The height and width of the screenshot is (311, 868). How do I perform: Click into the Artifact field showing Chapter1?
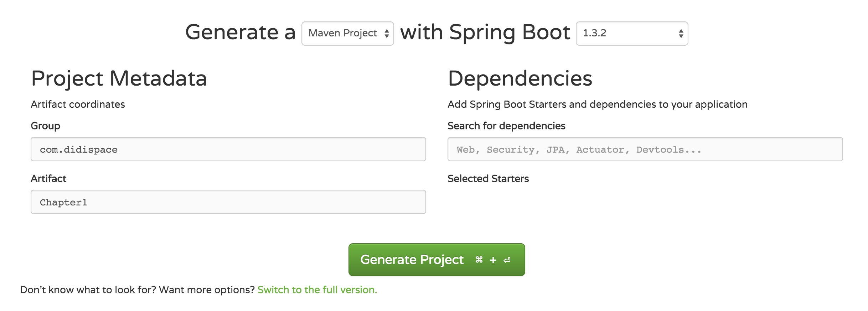click(228, 202)
